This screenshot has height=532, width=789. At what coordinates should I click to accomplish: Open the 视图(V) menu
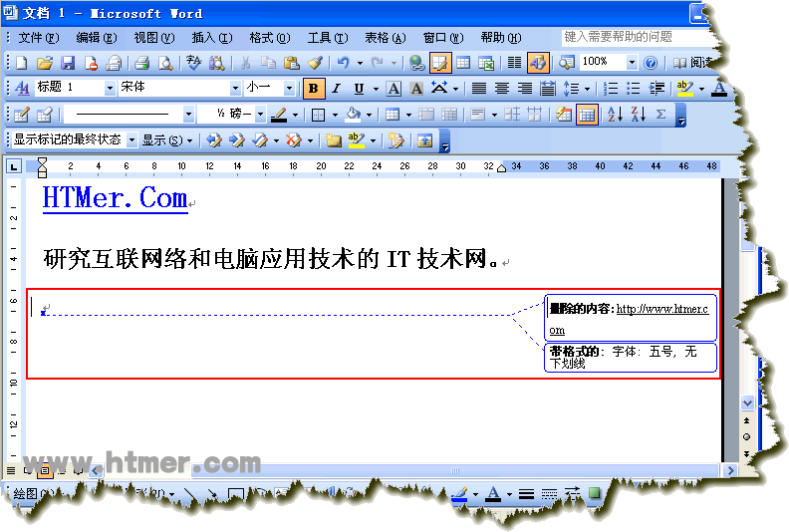(154, 38)
